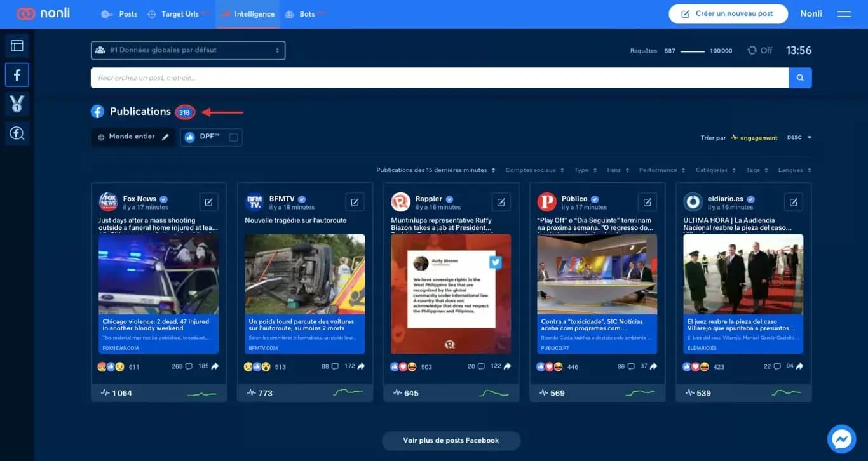Click the Facebook icon beside Publications
Viewport: 868px width, 461px height.
click(97, 112)
